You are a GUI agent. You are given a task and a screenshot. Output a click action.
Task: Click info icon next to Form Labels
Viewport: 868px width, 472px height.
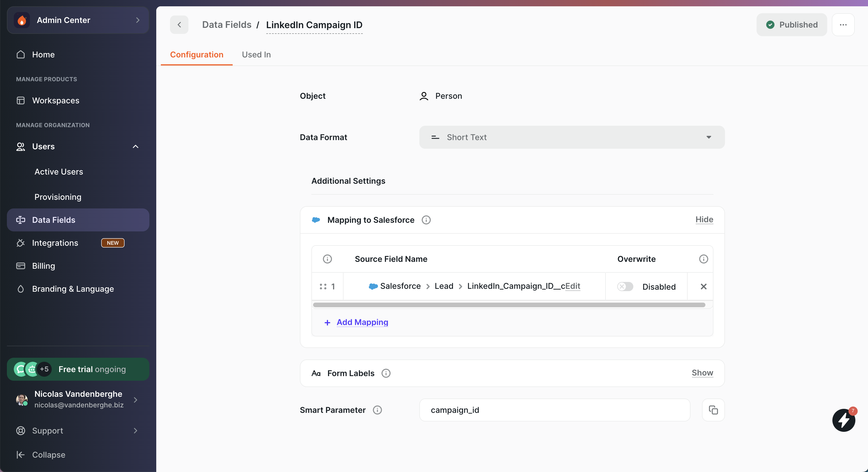point(386,373)
